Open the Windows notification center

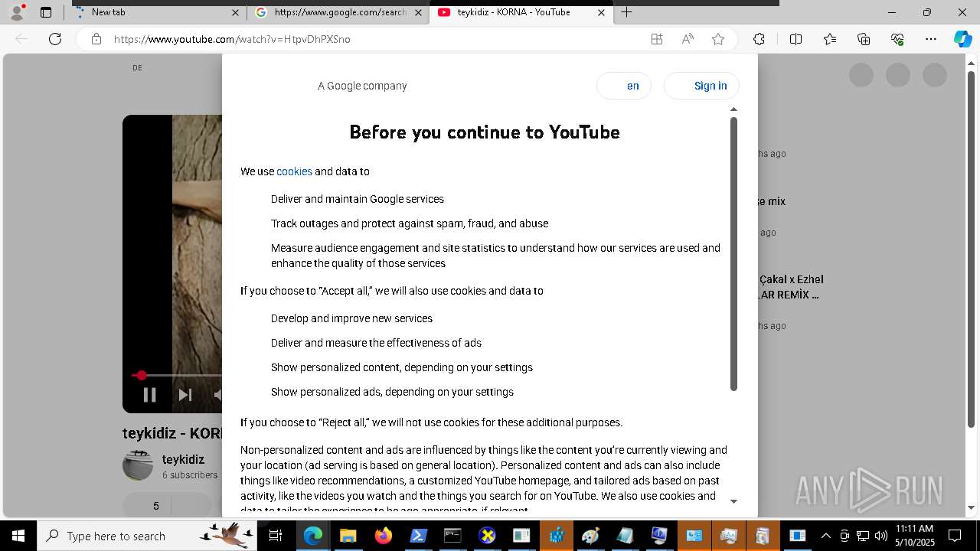click(x=955, y=536)
